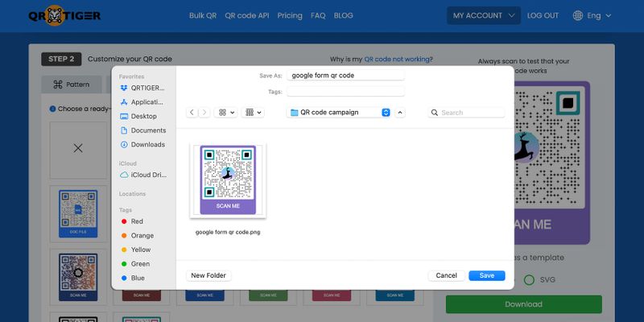
Task: Select the Orange tag
Action: (137, 235)
